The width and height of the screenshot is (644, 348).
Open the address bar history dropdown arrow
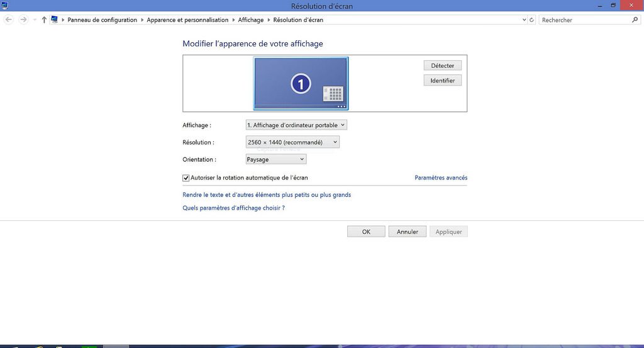(525, 20)
